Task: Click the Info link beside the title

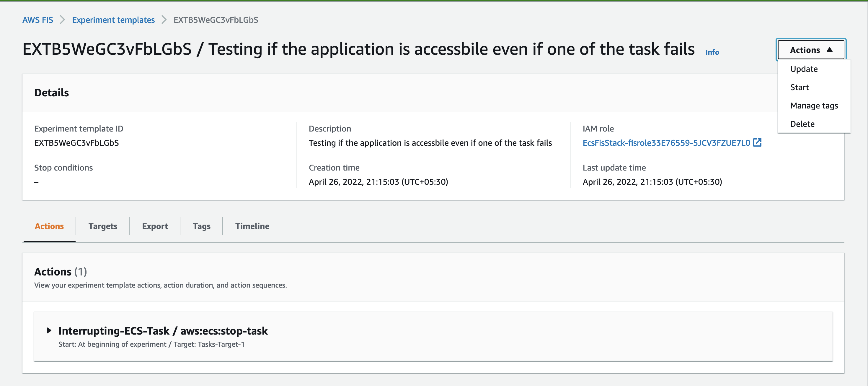Action: (712, 52)
